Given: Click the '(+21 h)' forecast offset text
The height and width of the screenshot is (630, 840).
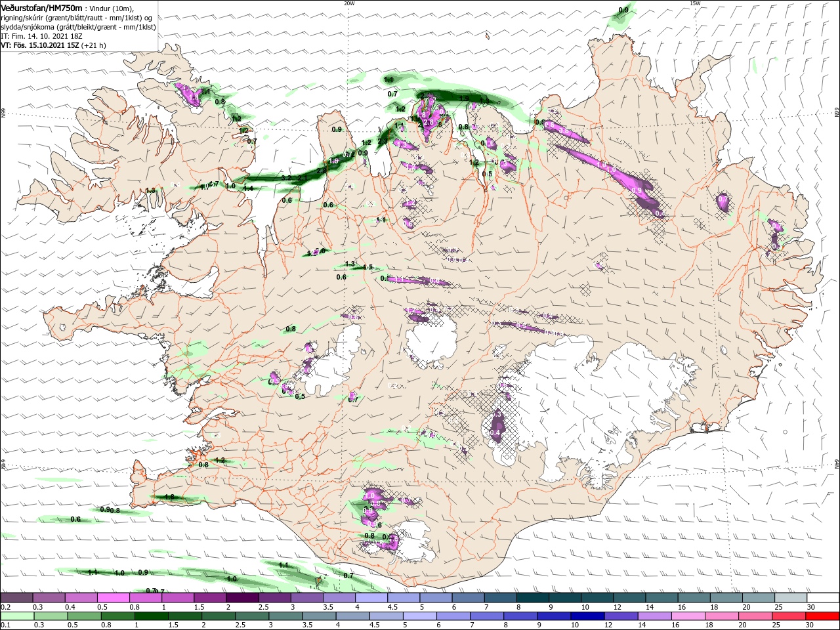Looking at the screenshot, I should 94,45.
